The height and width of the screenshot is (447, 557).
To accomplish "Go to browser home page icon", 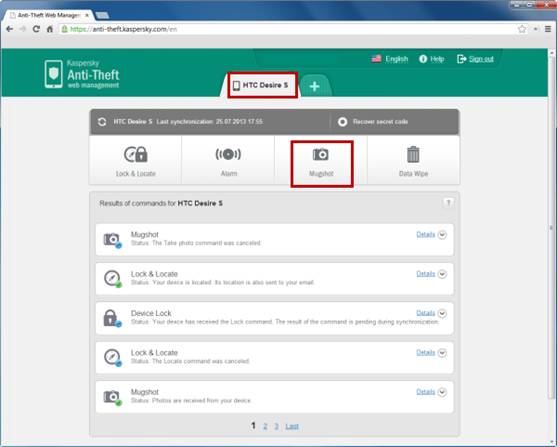I will point(50,29).
